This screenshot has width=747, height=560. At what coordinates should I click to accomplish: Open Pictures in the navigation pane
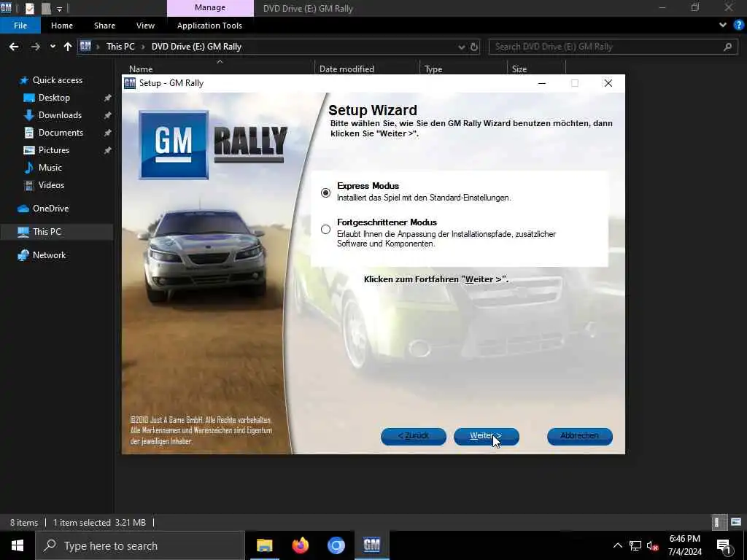point(54,150)
